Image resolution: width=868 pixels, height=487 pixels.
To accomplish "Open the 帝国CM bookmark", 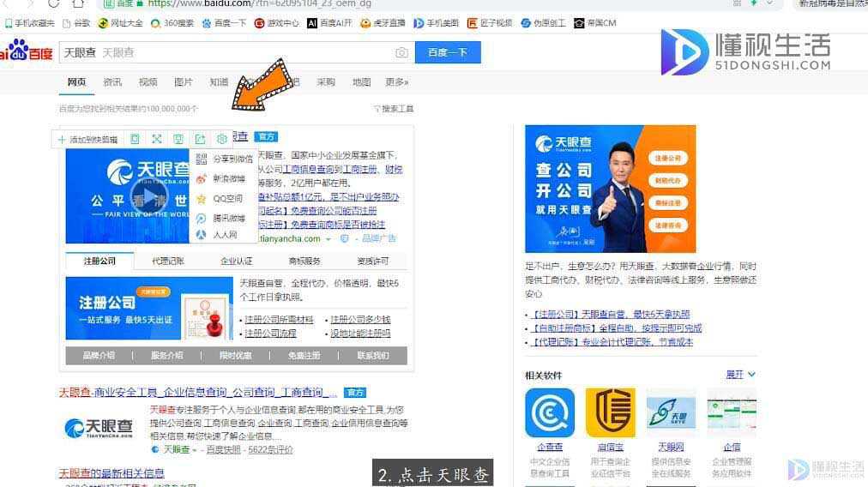I will click(595, 22).
